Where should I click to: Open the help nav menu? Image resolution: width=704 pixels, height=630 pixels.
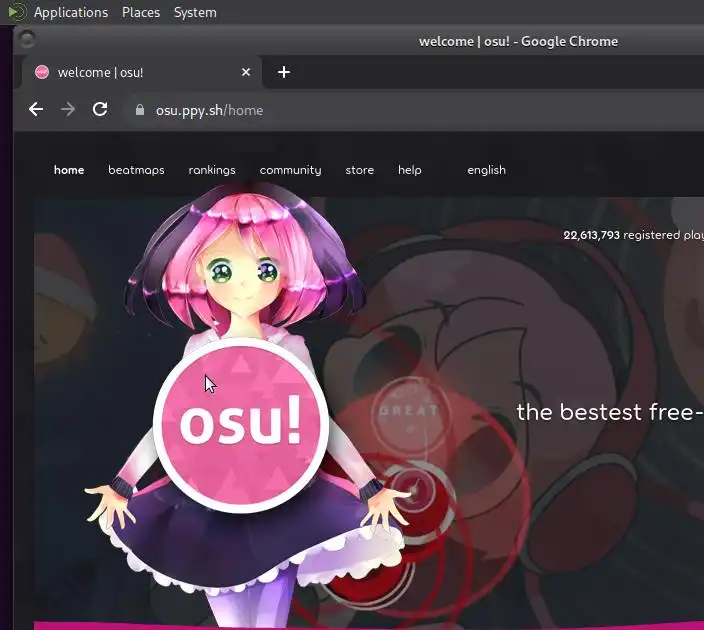[410, 170]
